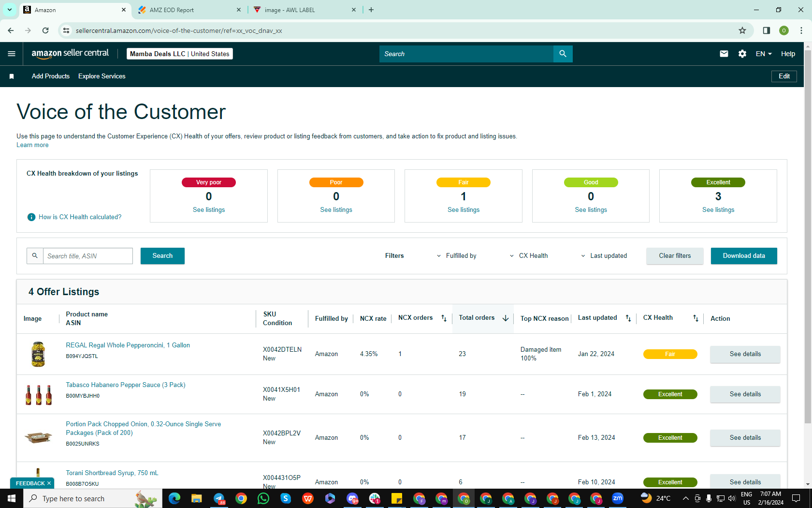Open the settings gear icon
This screenshot has height=508, width=812.
tap(742, 54)
